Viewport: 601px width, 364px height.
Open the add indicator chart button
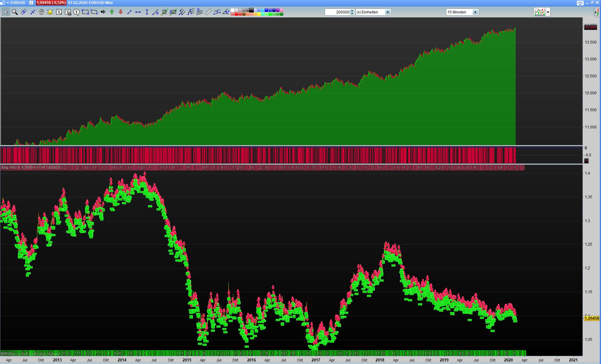click(540, 12)
